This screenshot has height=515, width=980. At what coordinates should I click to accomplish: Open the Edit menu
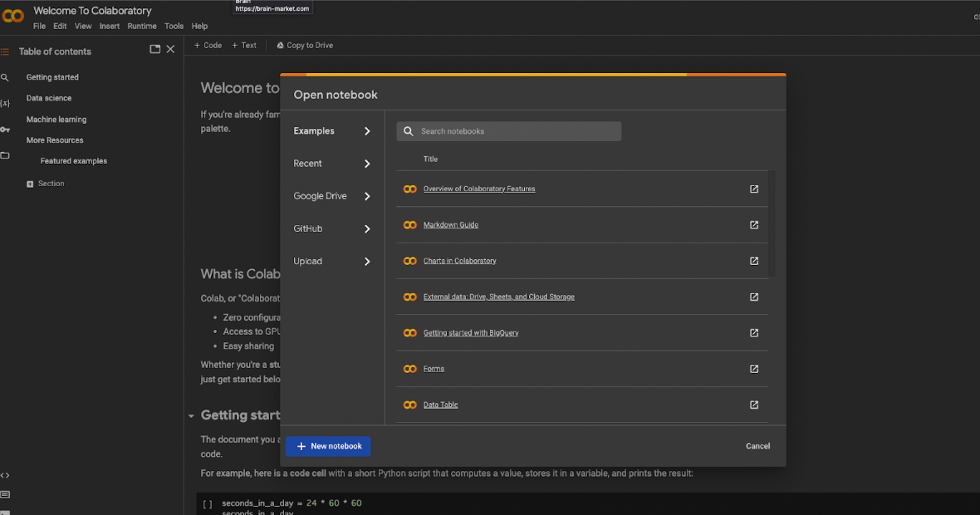click(x=60, y=27)
